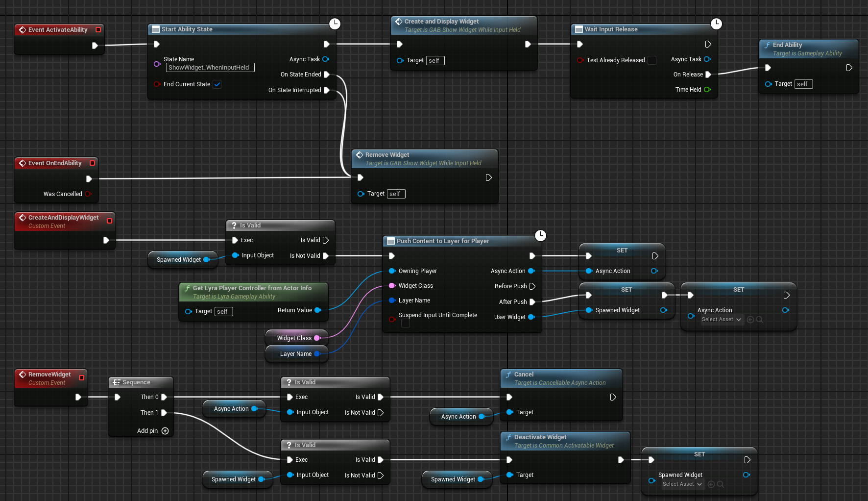This screenshot has height=501, width=868.
Task: Open the Select Asset dropdown for Spawned Widget
Action: [682, 484]
